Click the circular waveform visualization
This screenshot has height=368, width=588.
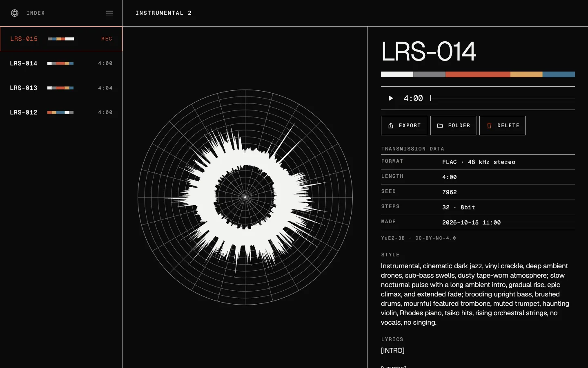[245, 197]
